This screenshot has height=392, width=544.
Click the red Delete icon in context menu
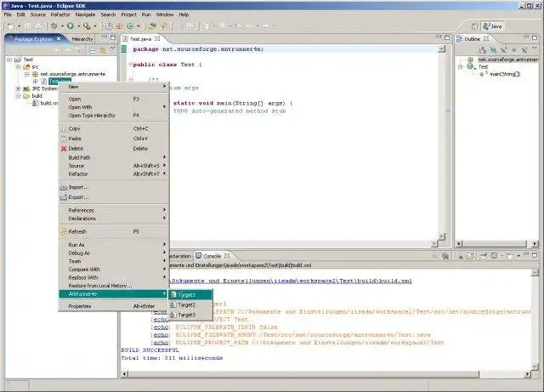click(x=64, y=149)
